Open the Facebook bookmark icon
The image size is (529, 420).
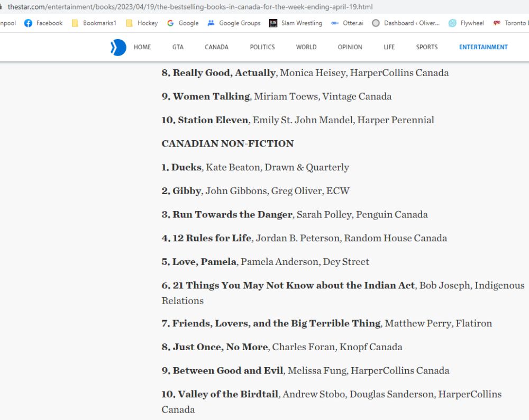pos(29,23)
